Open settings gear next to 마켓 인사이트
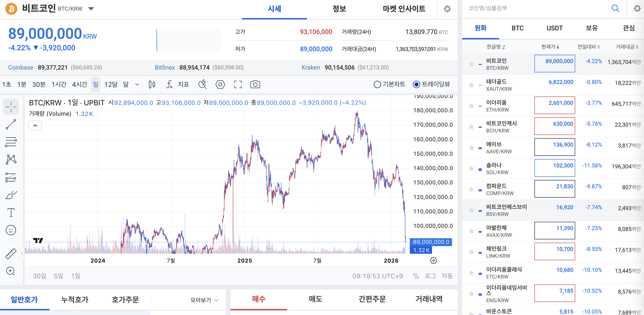This screenshot has width=644, height=315. tap(447, 9)
